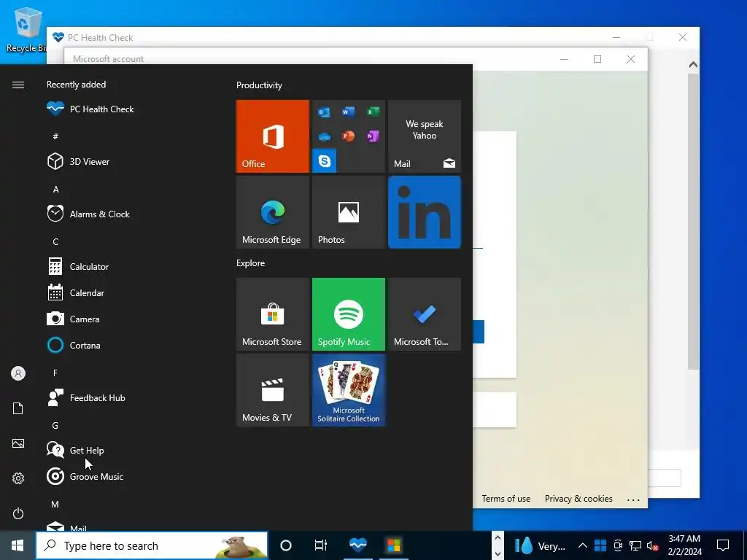The height and width of the screenshot is (560, 747).
Task: Open Cortana circle on taskbar
Action: pyautogui.click(x=286, y=545)
